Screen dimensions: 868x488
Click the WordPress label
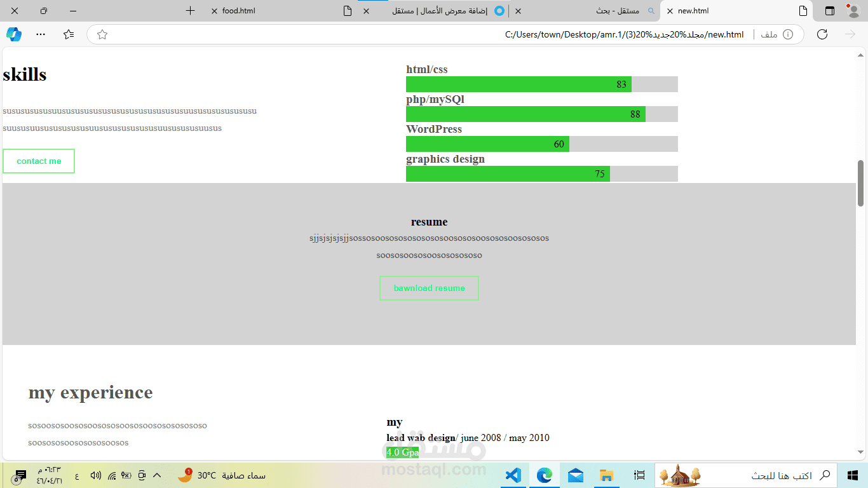point(434,129)
